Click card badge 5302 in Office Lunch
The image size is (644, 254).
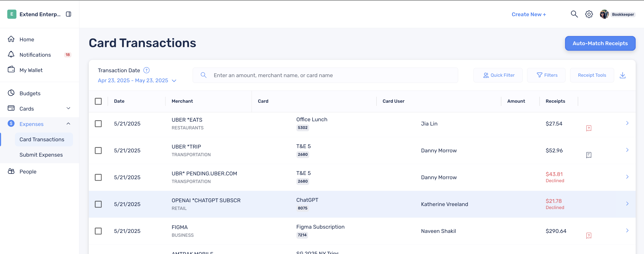click(x=303, y=128)
